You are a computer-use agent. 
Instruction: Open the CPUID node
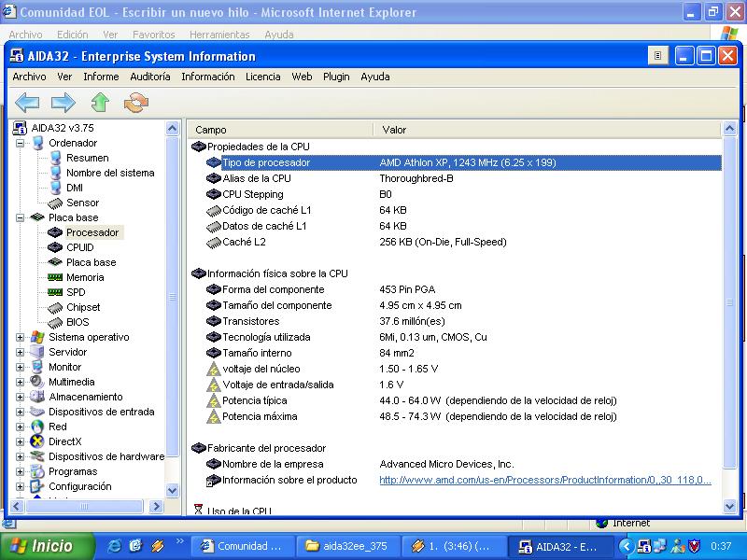pos(80,247)
